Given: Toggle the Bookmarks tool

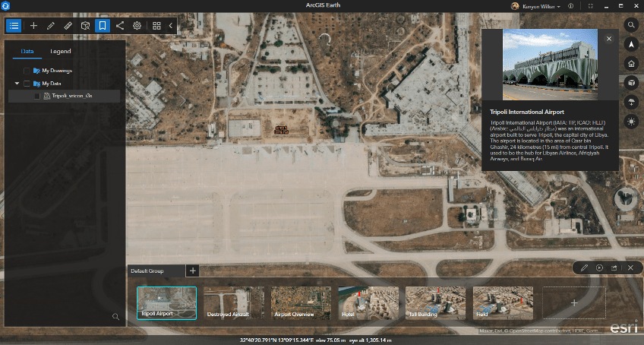Looking at the screenshot, I should click(x=103, y=26).
